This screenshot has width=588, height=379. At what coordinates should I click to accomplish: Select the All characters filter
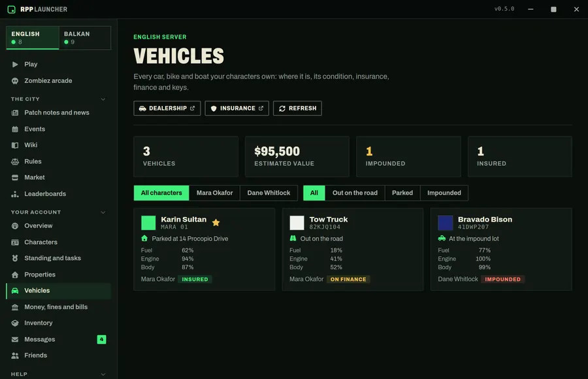(161, 193)
